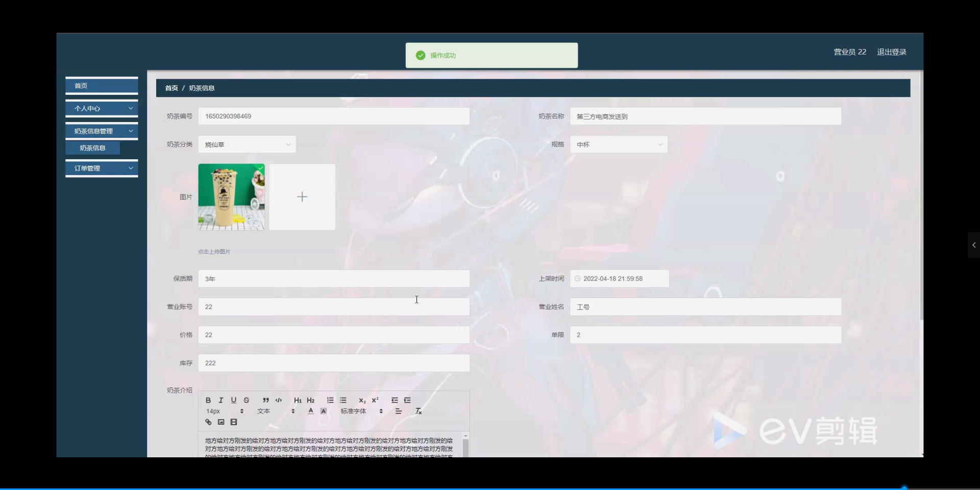Image resolution: width=980 pixels, height=490 pixels.
Task: Insert a hyperlink in the editor
Action: pos(208,422)
